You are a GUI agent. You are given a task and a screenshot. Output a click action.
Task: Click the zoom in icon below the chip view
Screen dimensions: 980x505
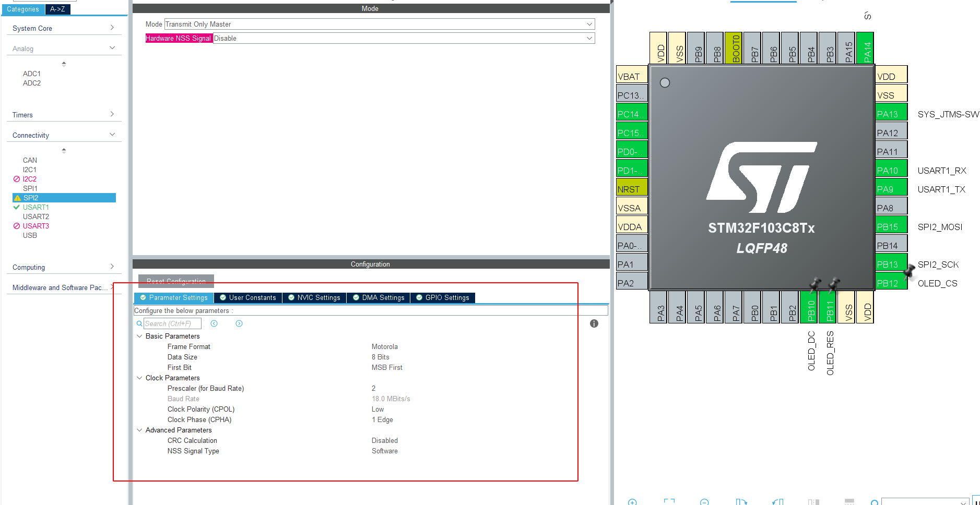[x=632, y=502]
